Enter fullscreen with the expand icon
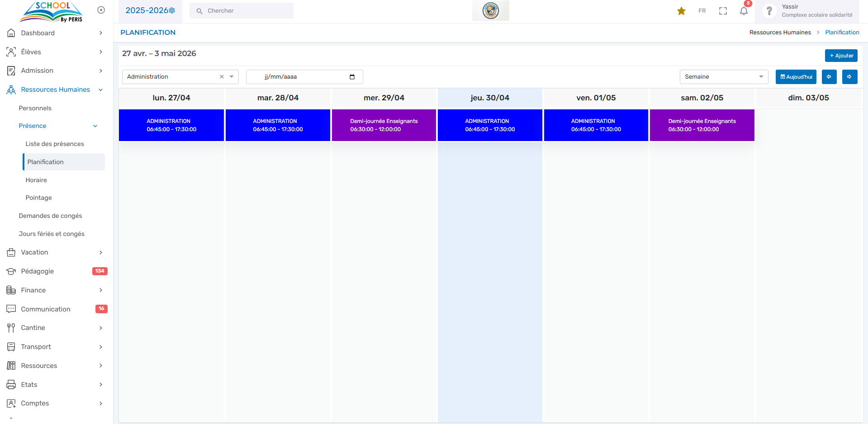The width and height of the screenshot is (868, 424). (x=722, y=10)
